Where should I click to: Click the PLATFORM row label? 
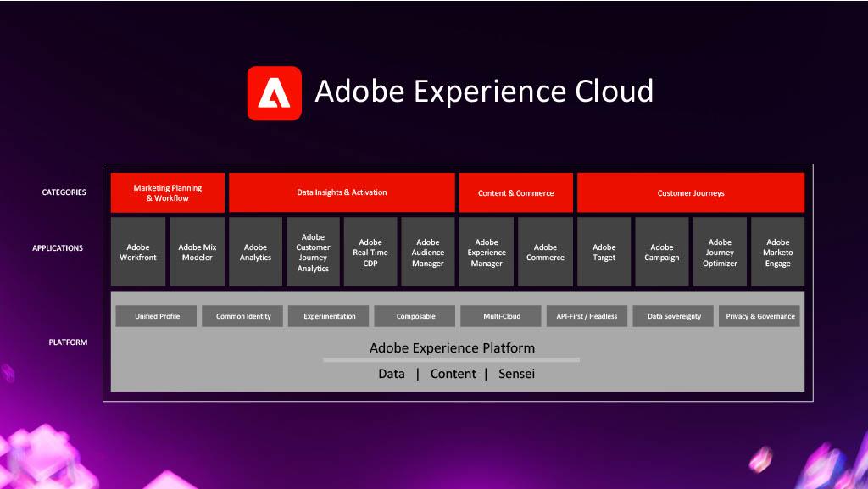(68, 342)
